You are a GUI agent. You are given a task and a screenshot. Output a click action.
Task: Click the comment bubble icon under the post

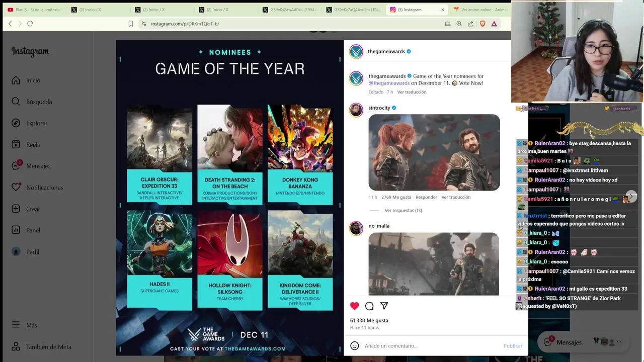coord(369,306)
